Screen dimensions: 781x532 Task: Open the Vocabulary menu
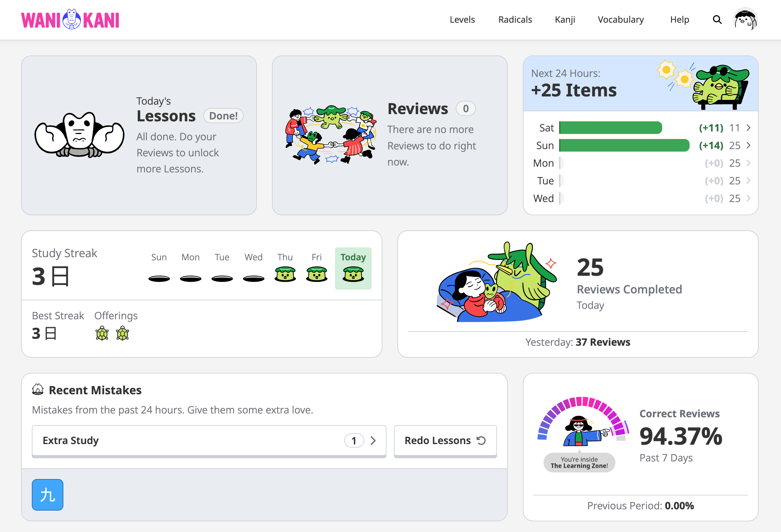[x=621, y=20]
